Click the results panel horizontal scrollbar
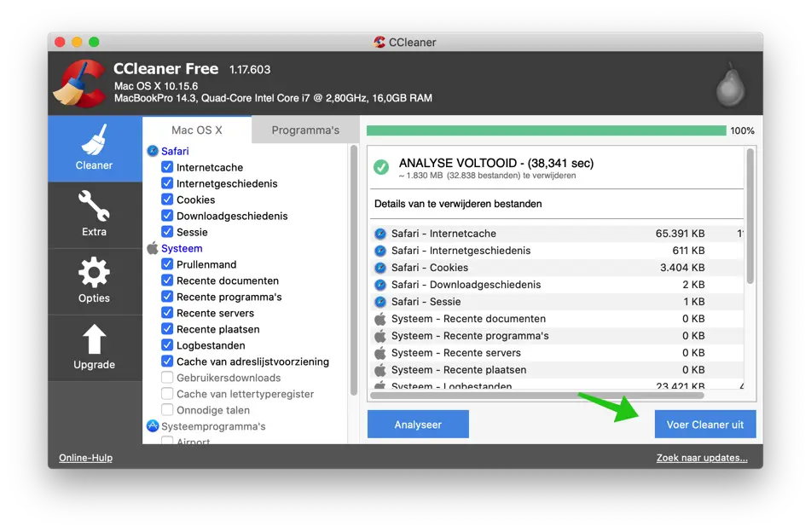 tap(537, 396)
